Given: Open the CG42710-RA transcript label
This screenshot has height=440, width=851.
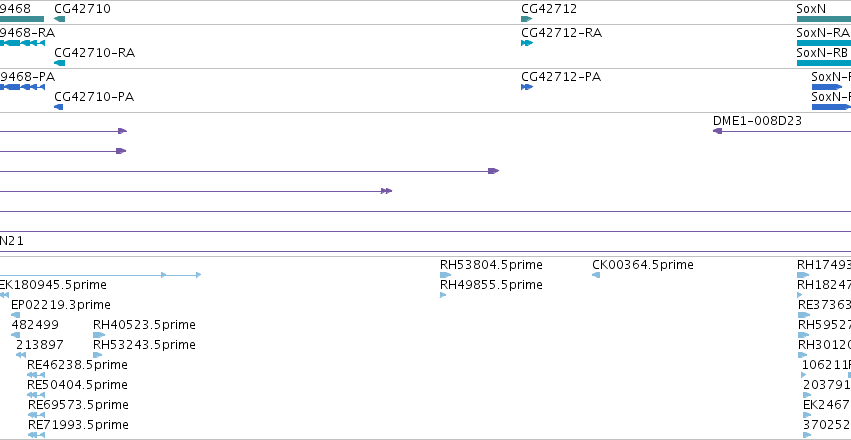Looking at the screenshot, I should pyautogui.click(x=94, y=53).
